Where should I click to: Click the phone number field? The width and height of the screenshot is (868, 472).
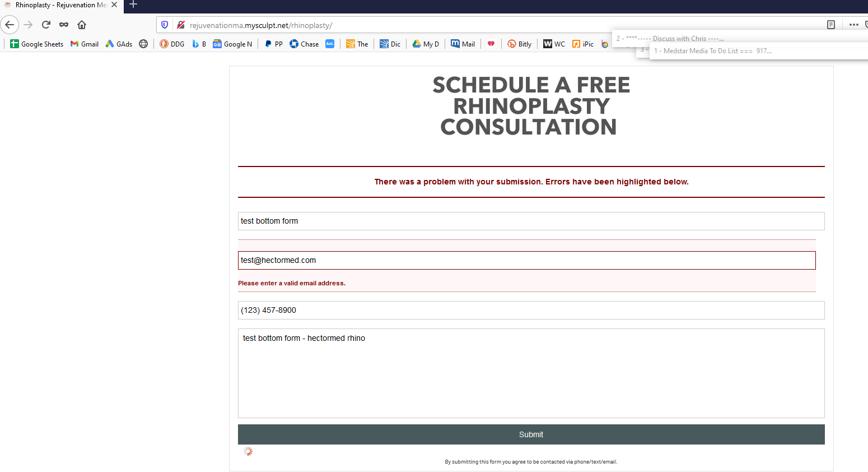click(531, 310)
